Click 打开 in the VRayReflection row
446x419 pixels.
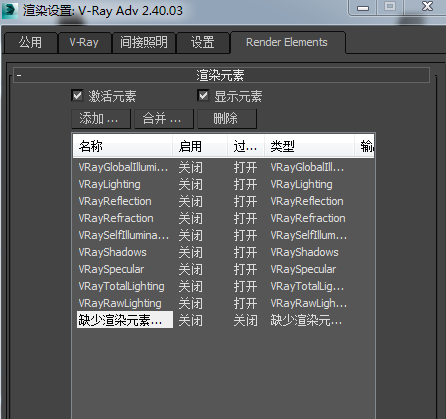(245, 201)
